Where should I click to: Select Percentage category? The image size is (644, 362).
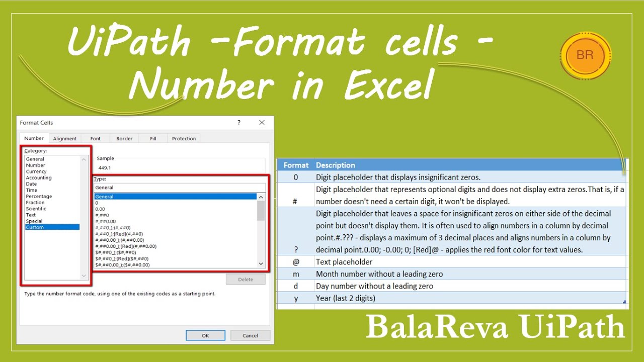coord(52,196)
